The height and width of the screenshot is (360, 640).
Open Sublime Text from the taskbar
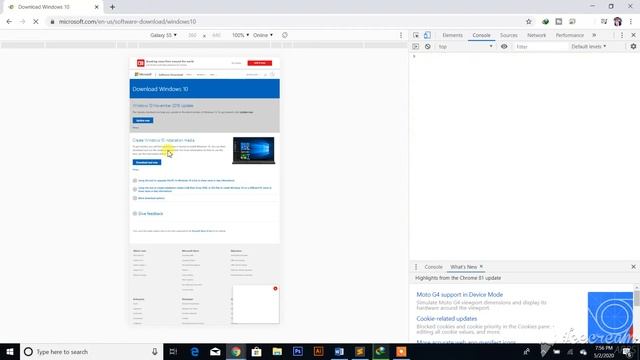[x=360, y=351]
